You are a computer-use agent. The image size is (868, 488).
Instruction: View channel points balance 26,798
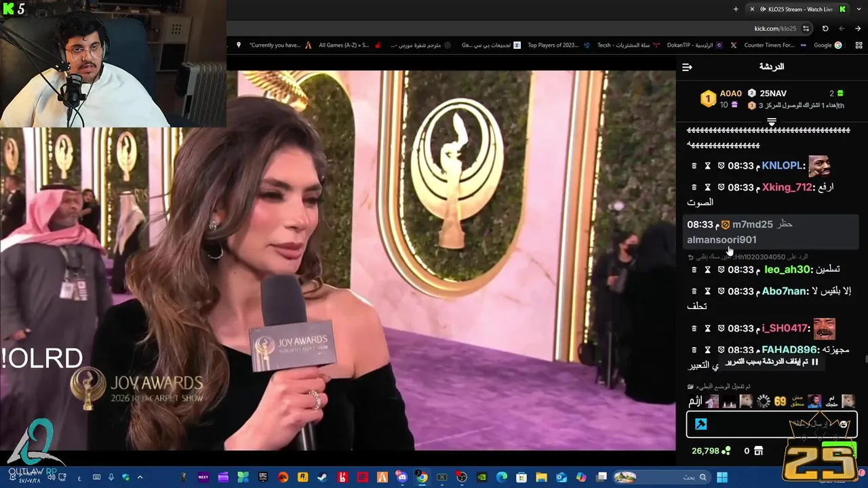click(x=711, y=451)
